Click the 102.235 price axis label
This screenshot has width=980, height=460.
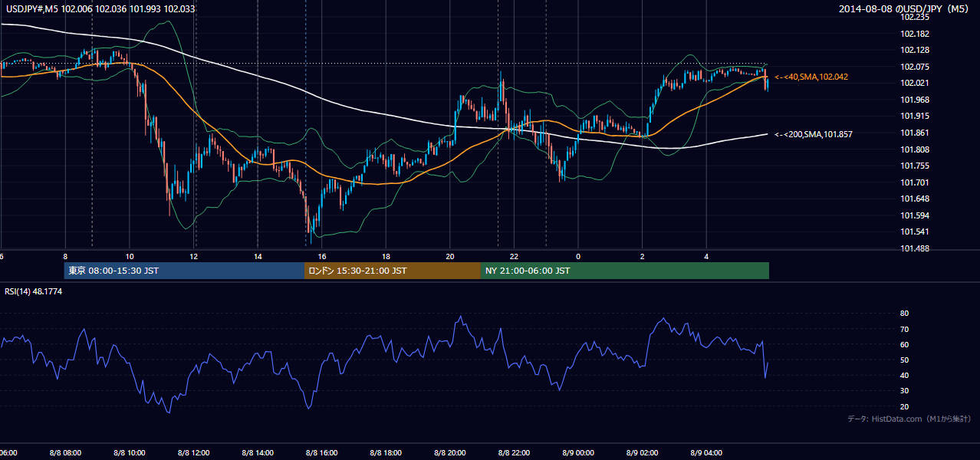[916, 17]
